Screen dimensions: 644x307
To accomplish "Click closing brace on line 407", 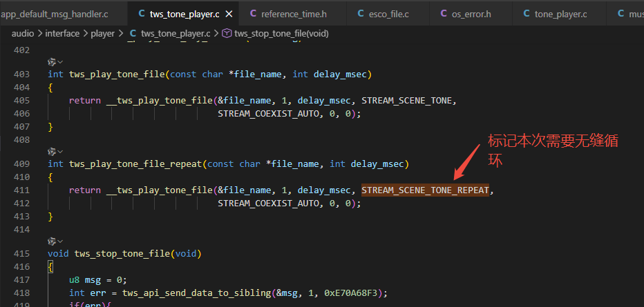I will pyautogui.click(x=50, y=127).
